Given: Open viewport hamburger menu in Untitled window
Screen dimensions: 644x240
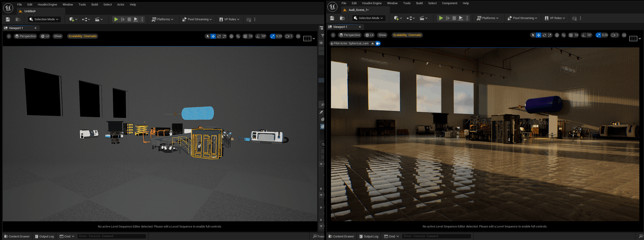Looking at the screenshot, I should (x=9, y=36).
